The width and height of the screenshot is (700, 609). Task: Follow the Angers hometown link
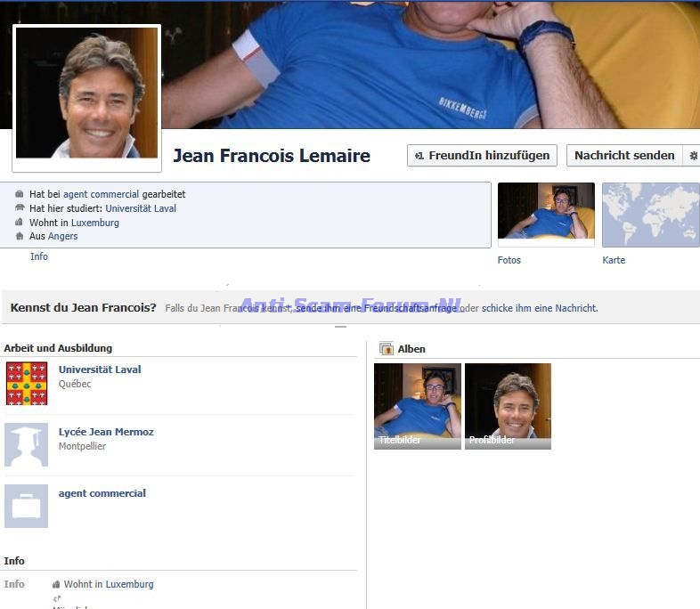coord(62,237)
